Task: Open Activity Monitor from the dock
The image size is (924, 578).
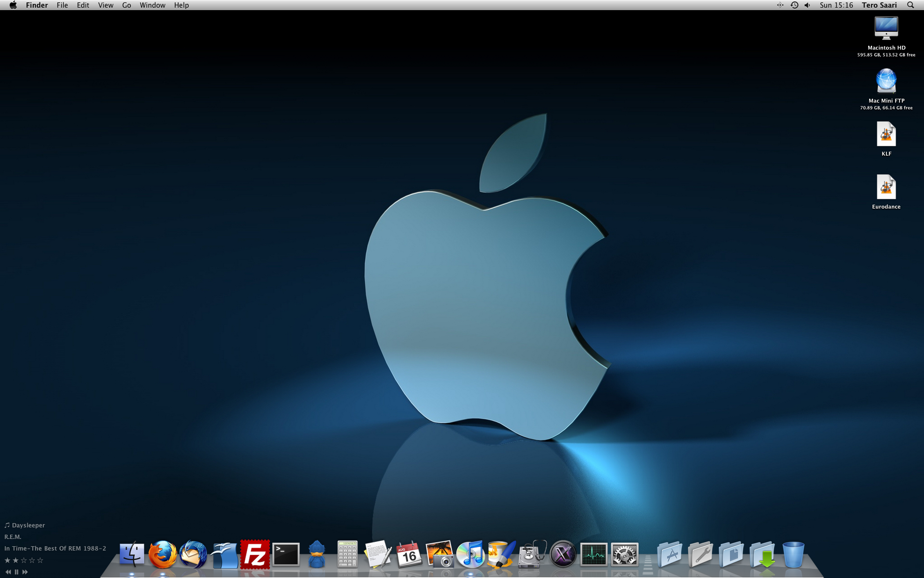Action: pos(594,554)
